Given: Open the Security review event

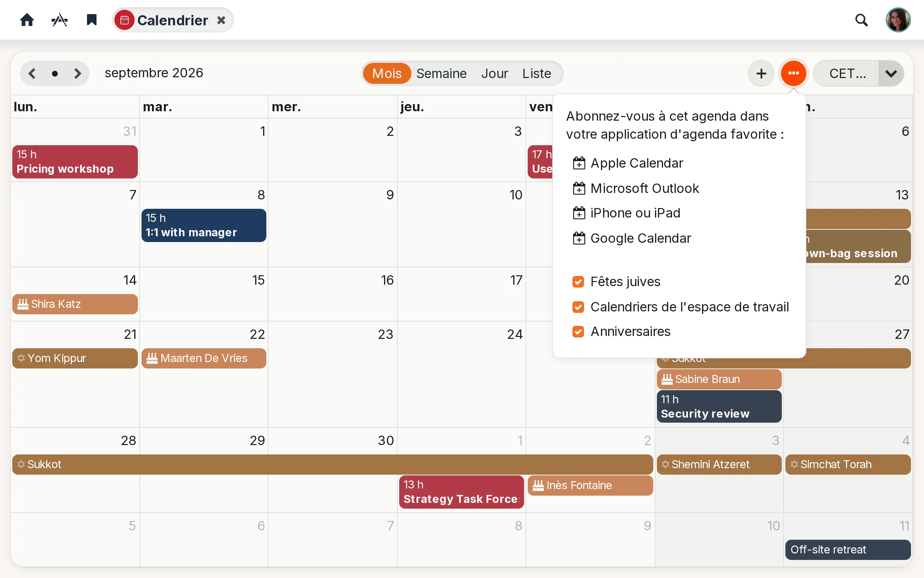Looking at the screenshot, I should 719,406.
